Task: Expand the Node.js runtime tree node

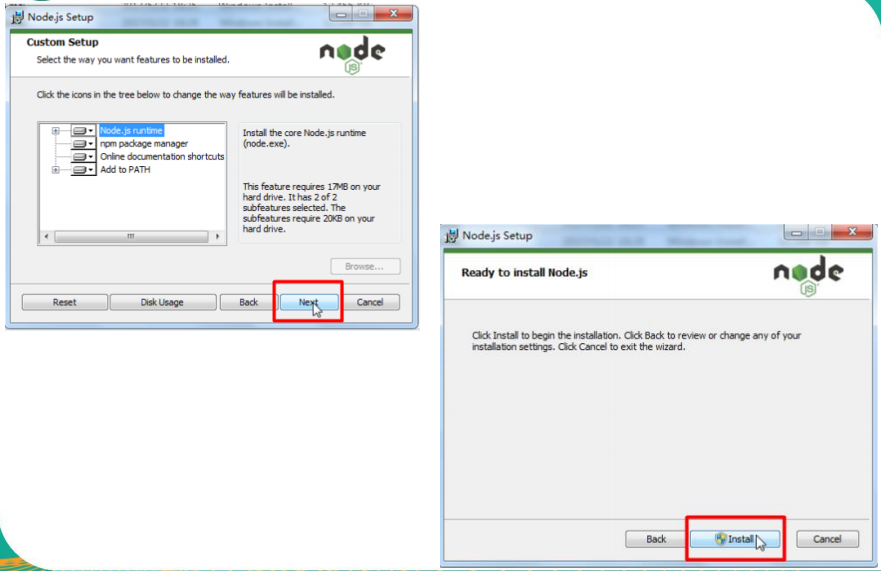Action: pos(56,130)
